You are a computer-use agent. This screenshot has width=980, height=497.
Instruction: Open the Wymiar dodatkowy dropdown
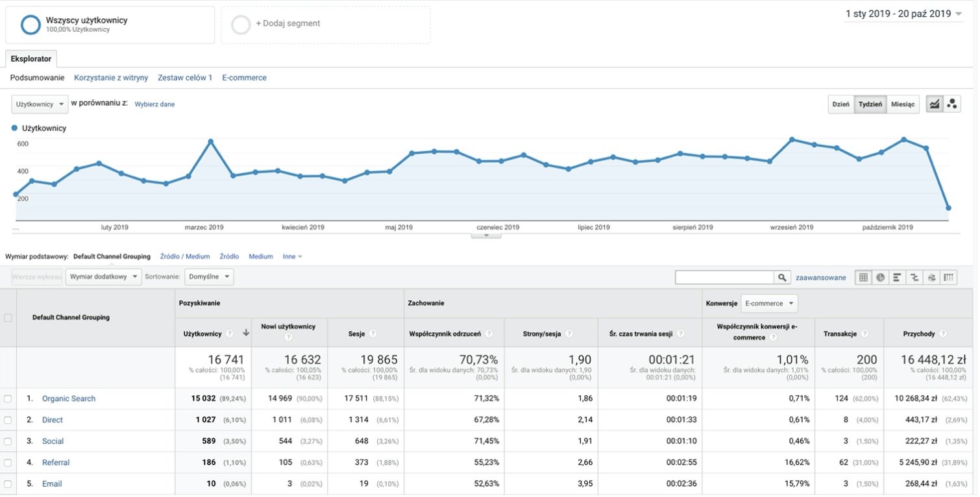tap(103, 277)
